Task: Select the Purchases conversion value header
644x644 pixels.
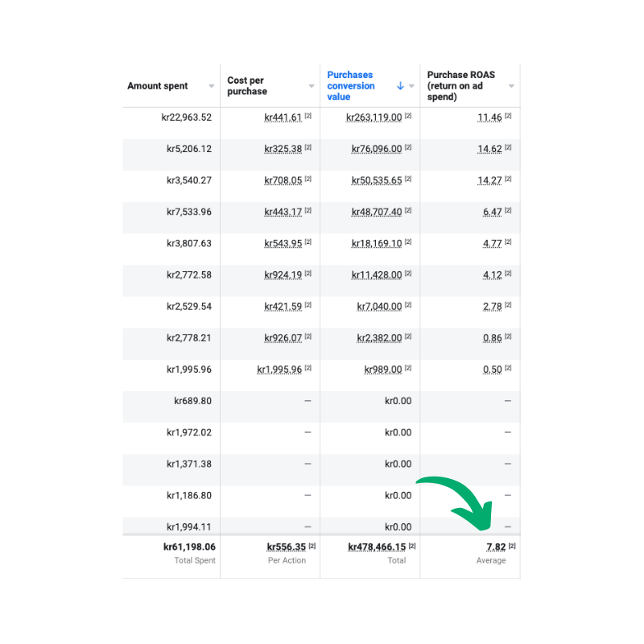Action: [351, 86]
